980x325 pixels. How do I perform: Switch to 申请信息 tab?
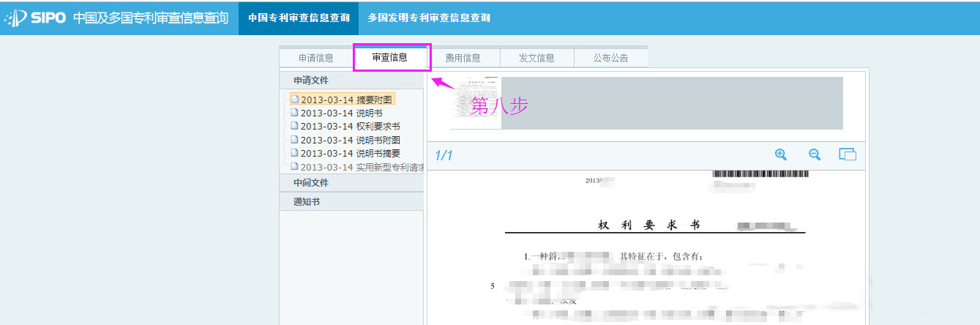coord(316,58)
